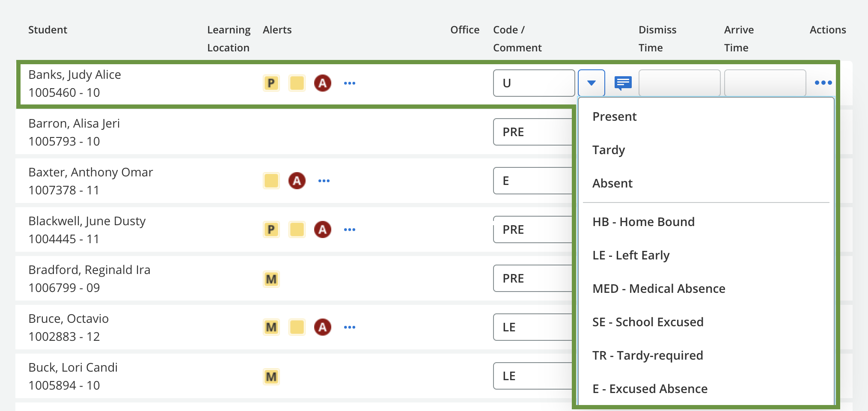Open the Actions ellipsis for Banks, Judy Alice

pyautogui.click(x=824, y=83)
